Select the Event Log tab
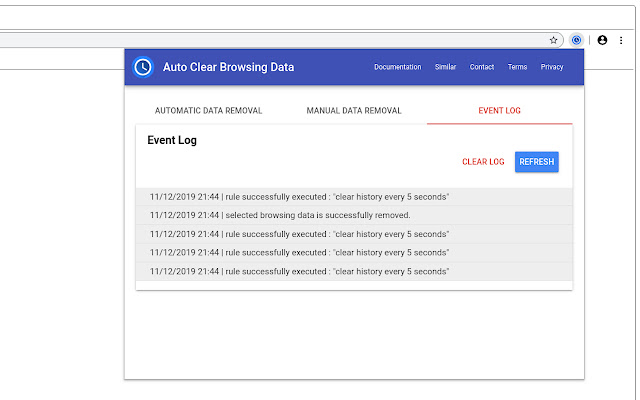 pyautogui.click(x=500, y=111)
